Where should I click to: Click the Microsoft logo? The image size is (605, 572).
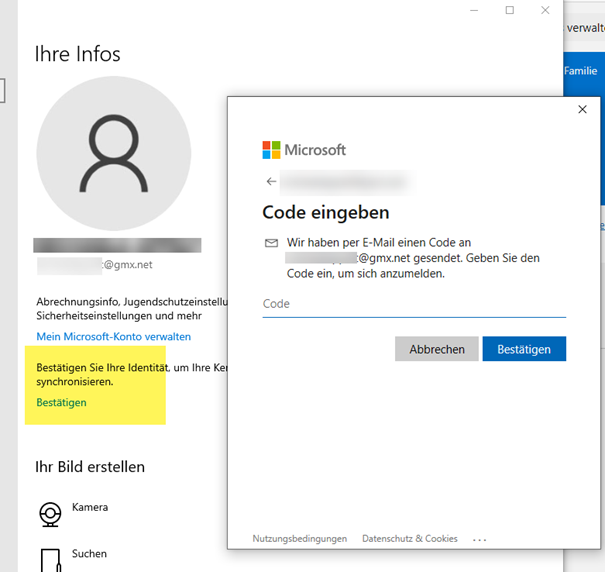tap(304, 150)
